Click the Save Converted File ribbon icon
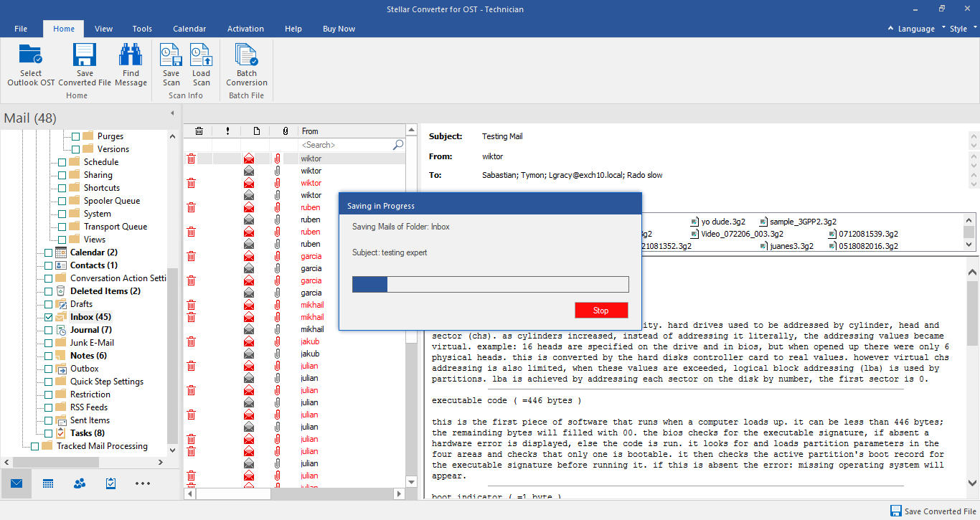The height and width of the screenshot is (520, 980). [x=85, y=55]
